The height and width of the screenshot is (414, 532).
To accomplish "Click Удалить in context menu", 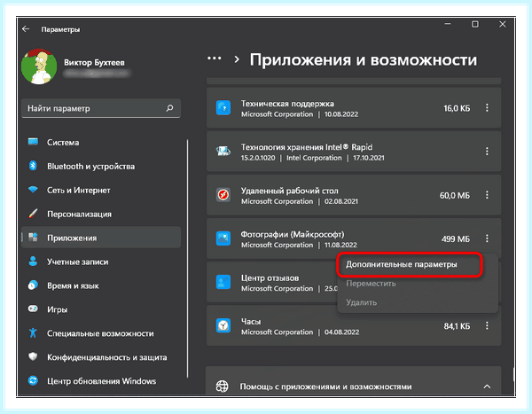I will pyautogui.click(x=362, y=302).
